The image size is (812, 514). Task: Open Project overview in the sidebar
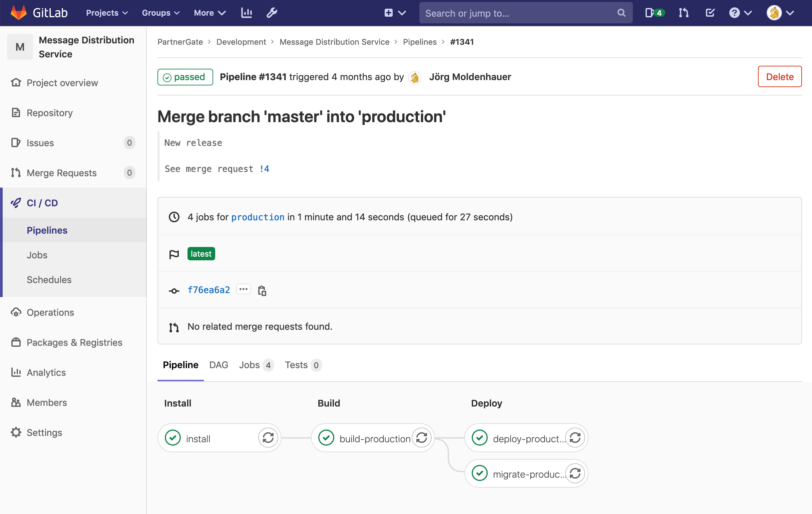(x=62, y=83)
